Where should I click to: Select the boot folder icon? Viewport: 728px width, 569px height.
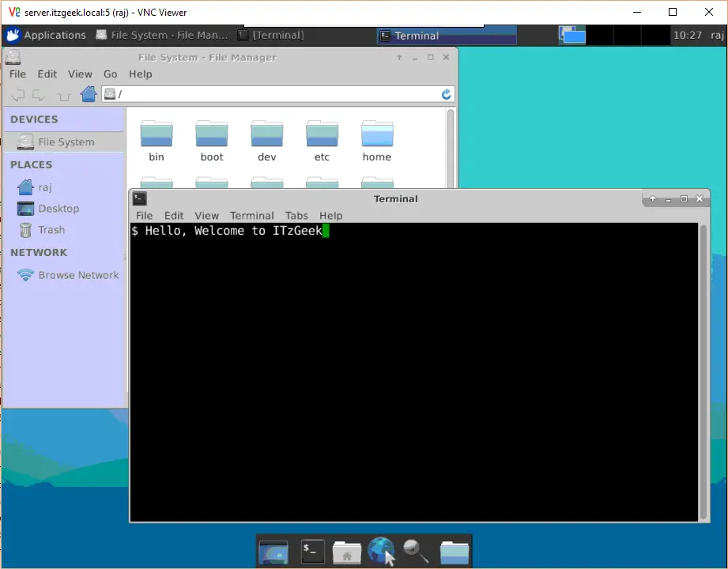coord(212,134)
